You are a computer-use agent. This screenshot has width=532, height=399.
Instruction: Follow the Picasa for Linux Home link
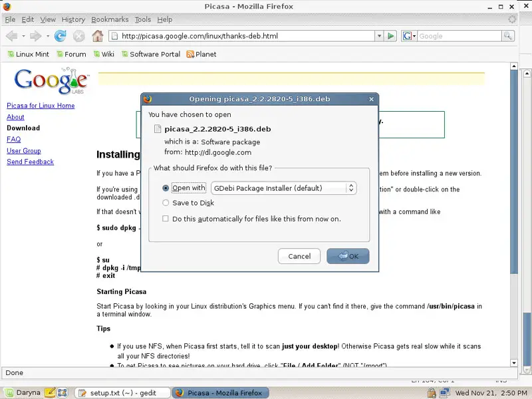click(x=41, y=106)
